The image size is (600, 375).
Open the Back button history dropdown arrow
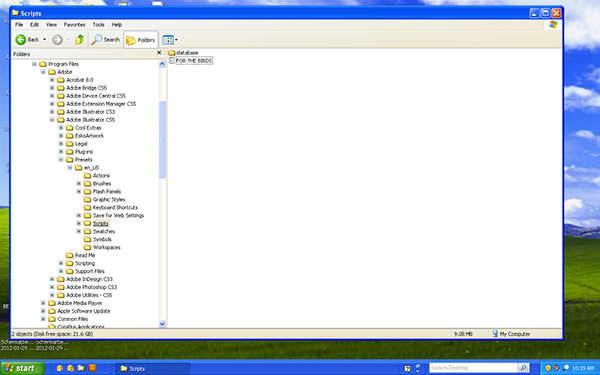(44, 39)
